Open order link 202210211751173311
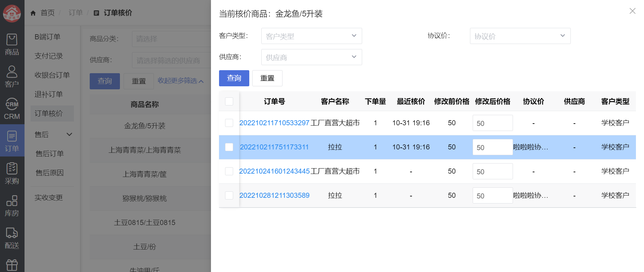This screenshot has height=272, width=644. 274,147
